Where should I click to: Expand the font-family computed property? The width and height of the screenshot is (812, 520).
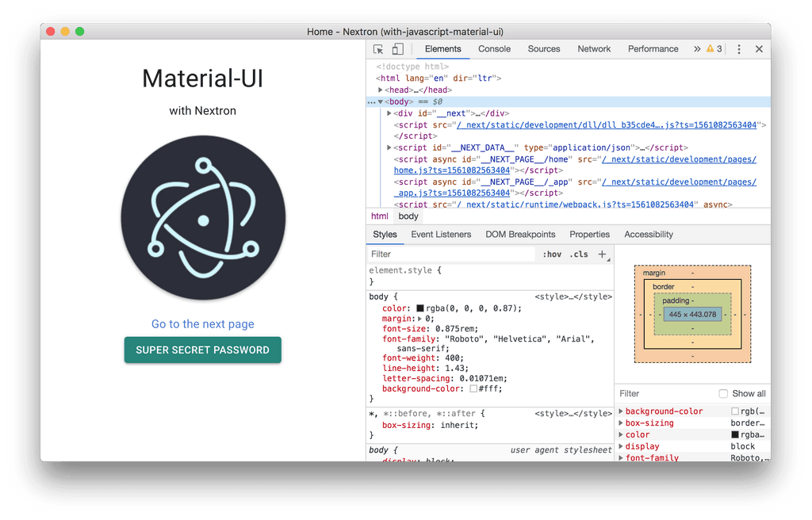(x=622, y=457)
